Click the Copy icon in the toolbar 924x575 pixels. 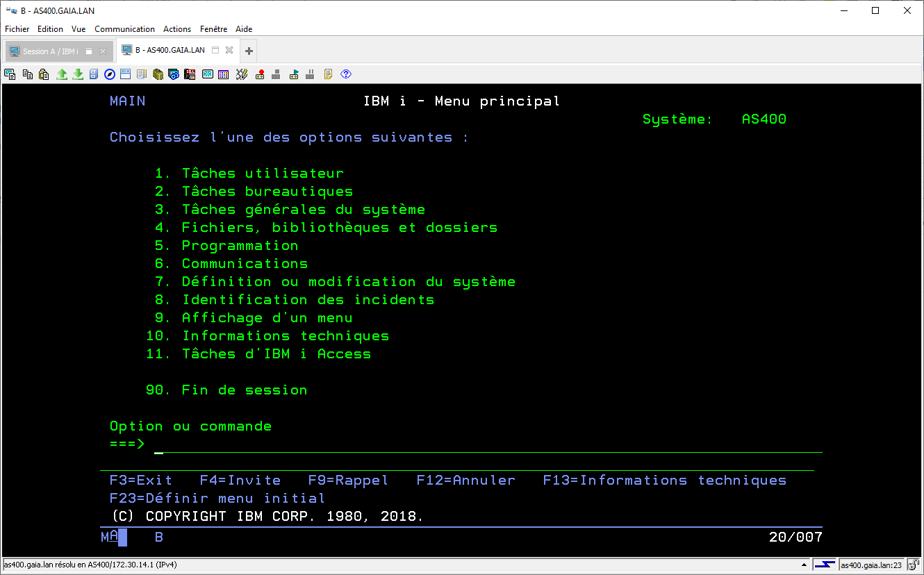28,74
